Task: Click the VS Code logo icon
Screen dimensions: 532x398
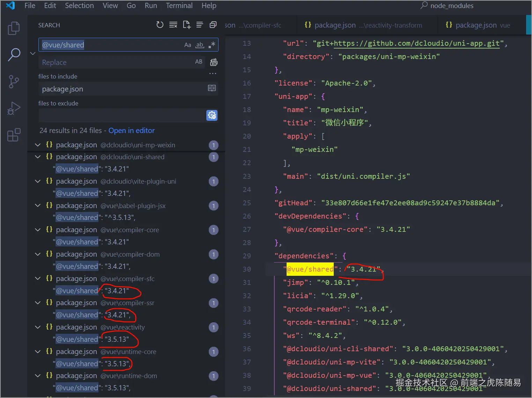Action: point(10,6)
